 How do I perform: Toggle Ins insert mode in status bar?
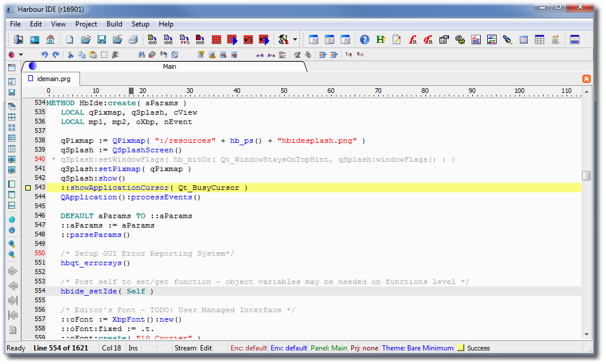(x=134, y=348)
